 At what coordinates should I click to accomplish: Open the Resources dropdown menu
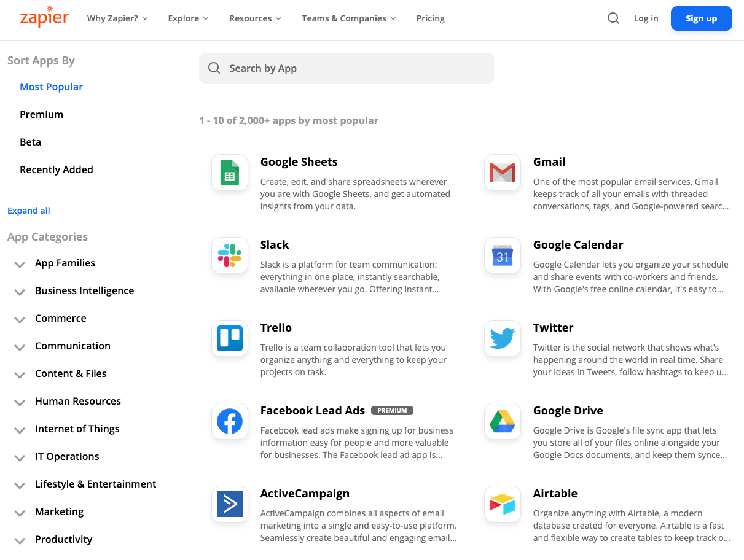point(255,18)
